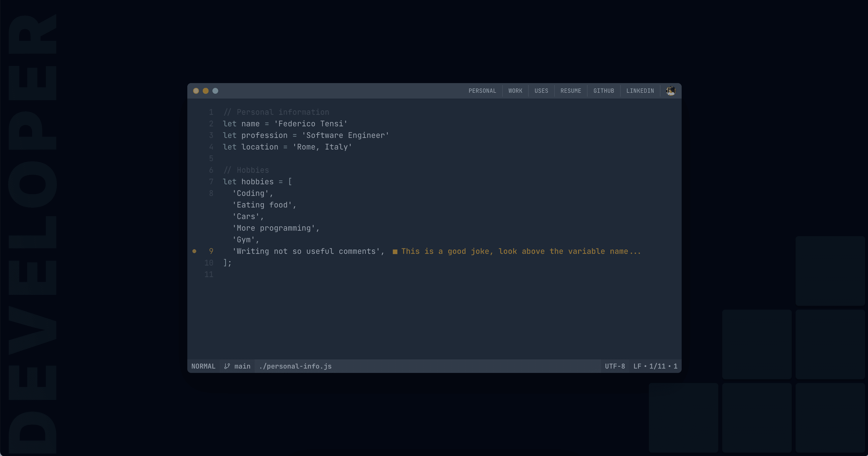Visit the GITHUB link
This screenshot has height=456, width=868.
tap(603, 90)
